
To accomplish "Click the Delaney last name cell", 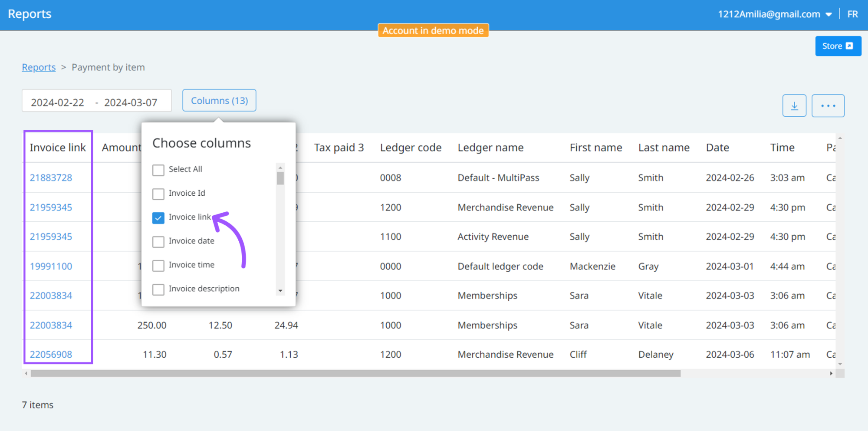I will (x=656, y=354).
